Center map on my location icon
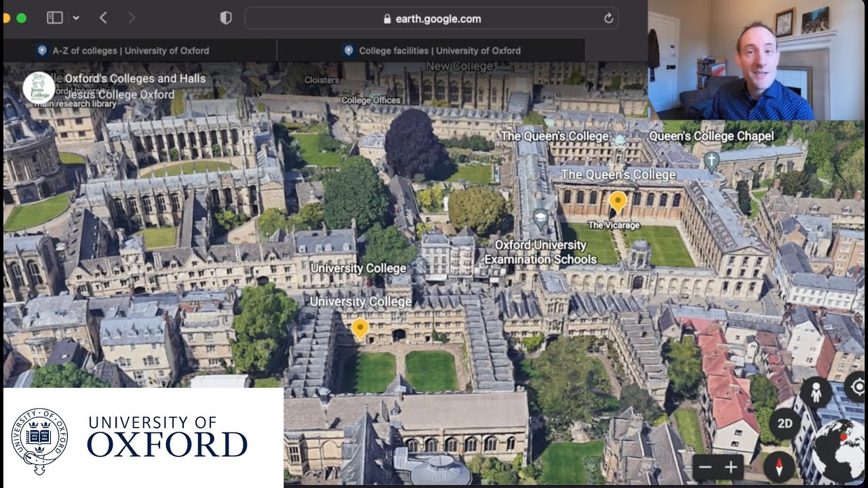This screenshot has width=868, height=488. [x=857, y=386]
